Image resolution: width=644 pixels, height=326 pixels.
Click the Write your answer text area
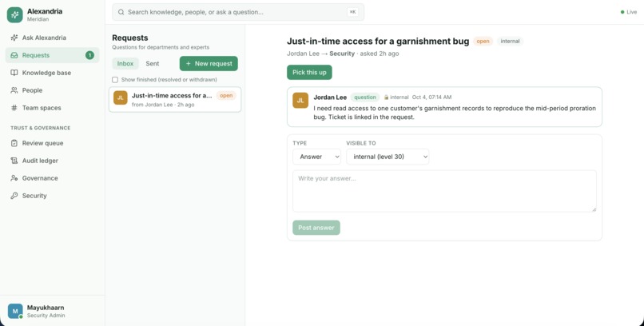pos(444,191)
